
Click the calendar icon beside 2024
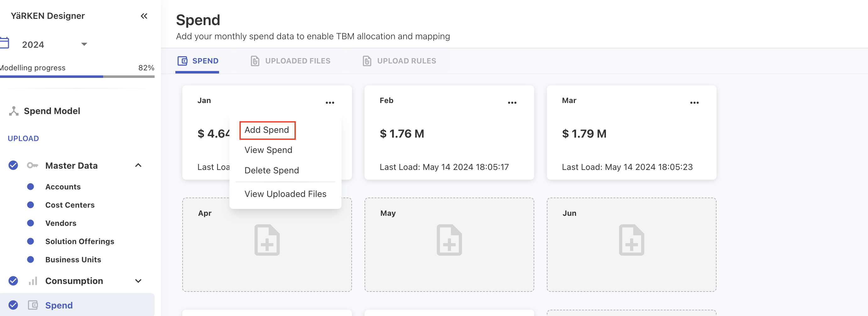pos(5,43)
